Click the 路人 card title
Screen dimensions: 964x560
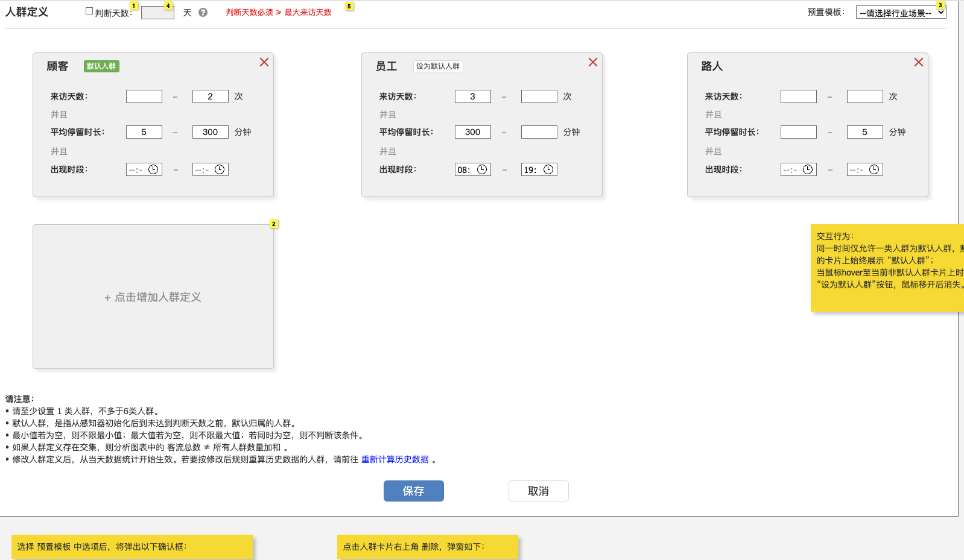tap(712, 66)
